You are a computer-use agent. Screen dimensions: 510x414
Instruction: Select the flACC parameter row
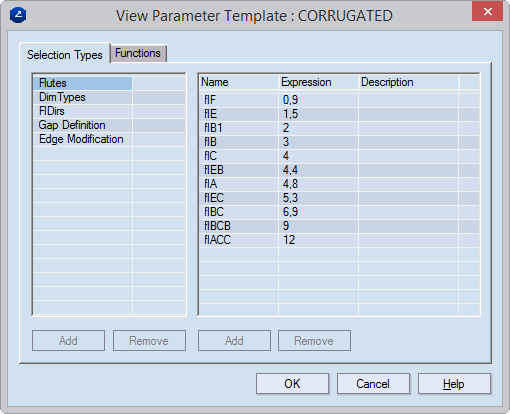coord(339,240)
